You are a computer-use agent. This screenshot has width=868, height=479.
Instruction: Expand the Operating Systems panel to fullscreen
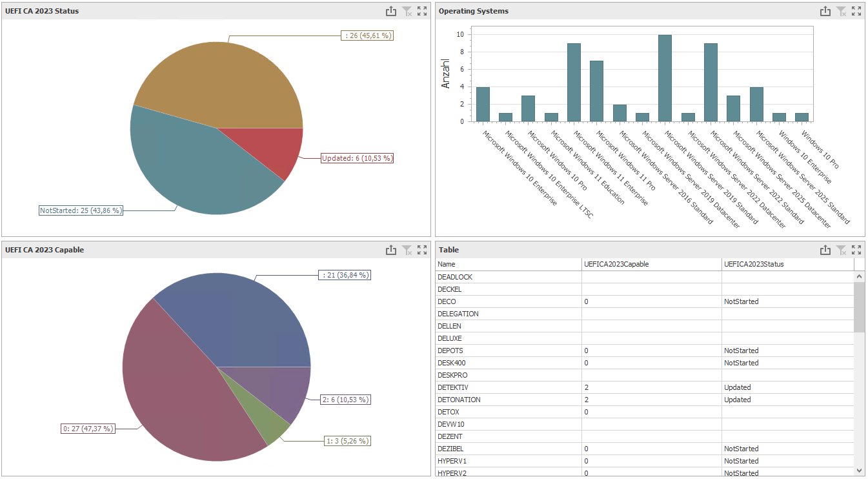(x=856, y=11)
